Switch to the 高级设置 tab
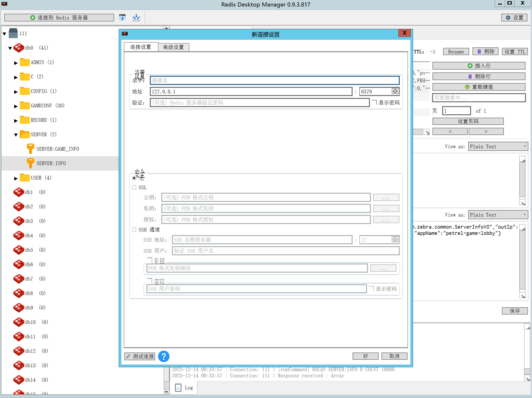 pyautogui.click(x=173, y=47)
